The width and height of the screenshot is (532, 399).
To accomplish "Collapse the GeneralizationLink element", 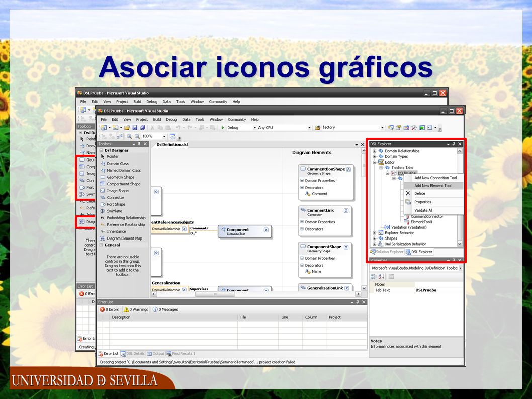I will 347,288.
